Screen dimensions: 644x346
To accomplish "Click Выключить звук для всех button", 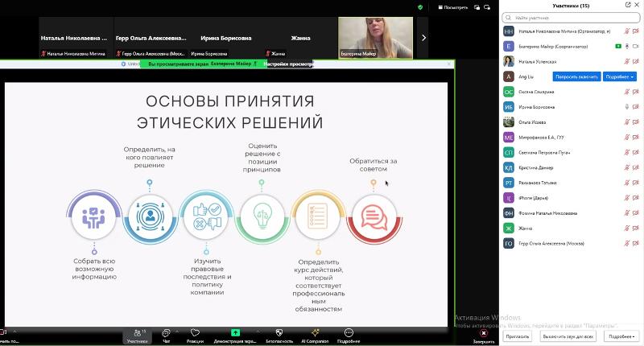I will tap(568, 336).
